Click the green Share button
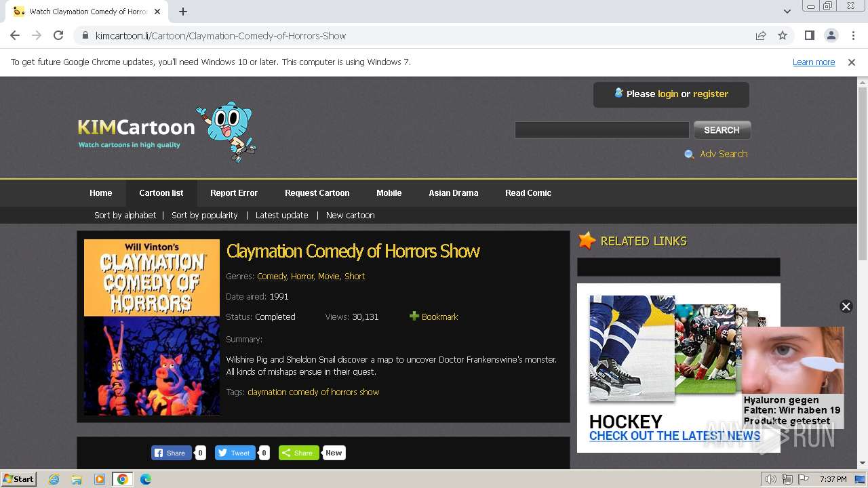This screenshot has width=868, height=488. (x=298, y=453)
